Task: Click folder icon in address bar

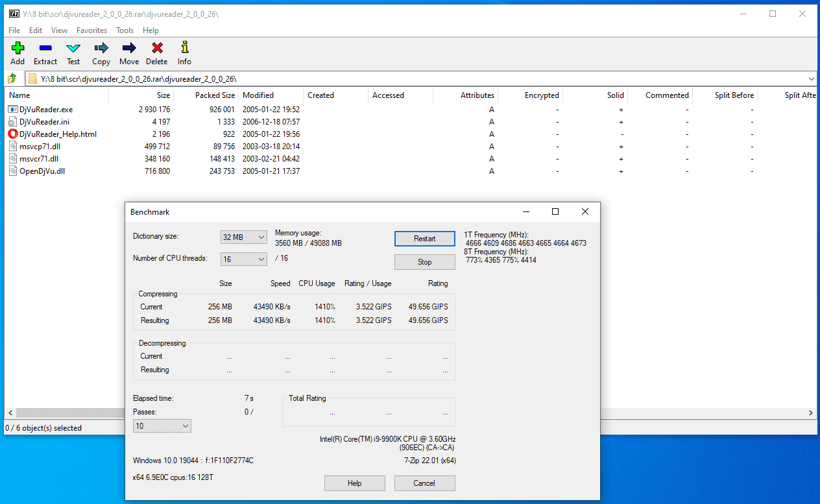Action: 33,78
